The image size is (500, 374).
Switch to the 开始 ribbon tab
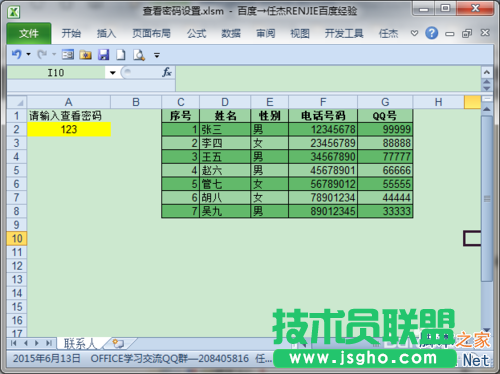point(71,34)
